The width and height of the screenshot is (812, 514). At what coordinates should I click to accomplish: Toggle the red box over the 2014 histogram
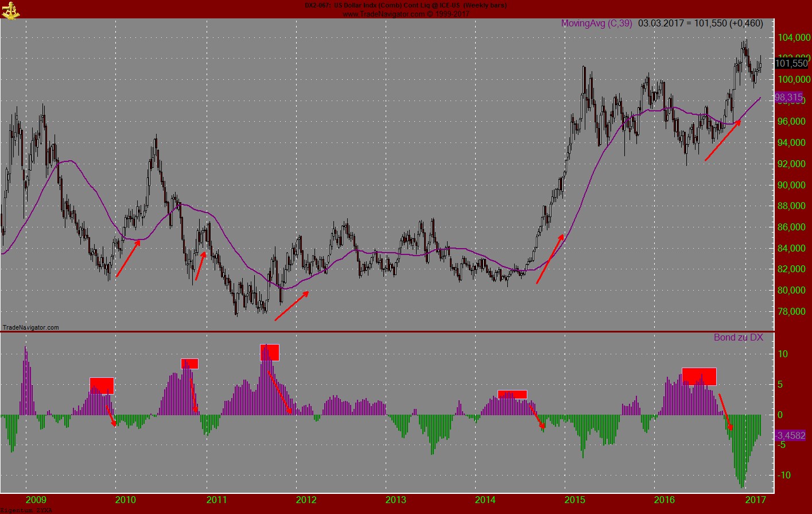pyautogui.click(x=512, y=395)
